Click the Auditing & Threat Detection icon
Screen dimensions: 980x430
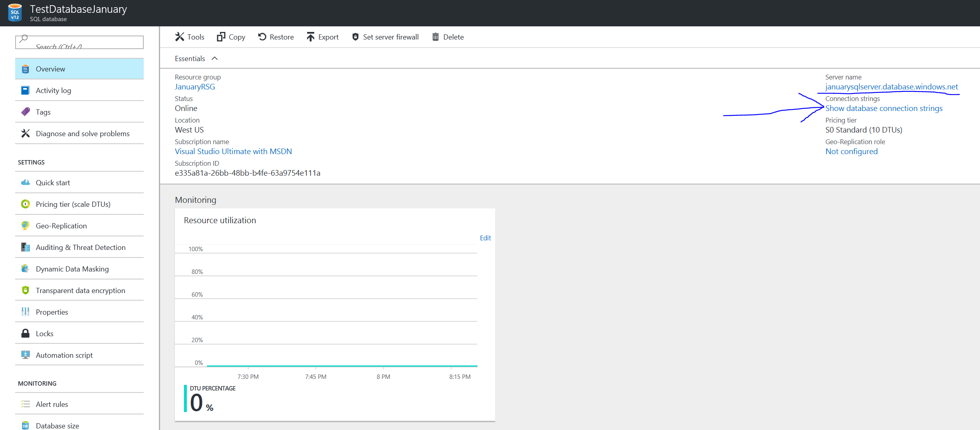[x=26, y=247]
